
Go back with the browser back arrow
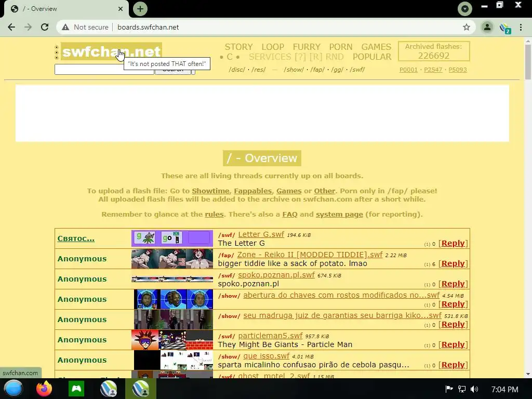(x=11, y=27)
